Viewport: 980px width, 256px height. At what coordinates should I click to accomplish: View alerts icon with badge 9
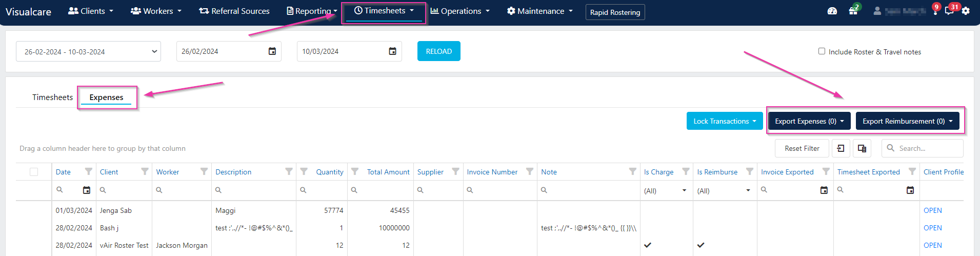[935, 10]
